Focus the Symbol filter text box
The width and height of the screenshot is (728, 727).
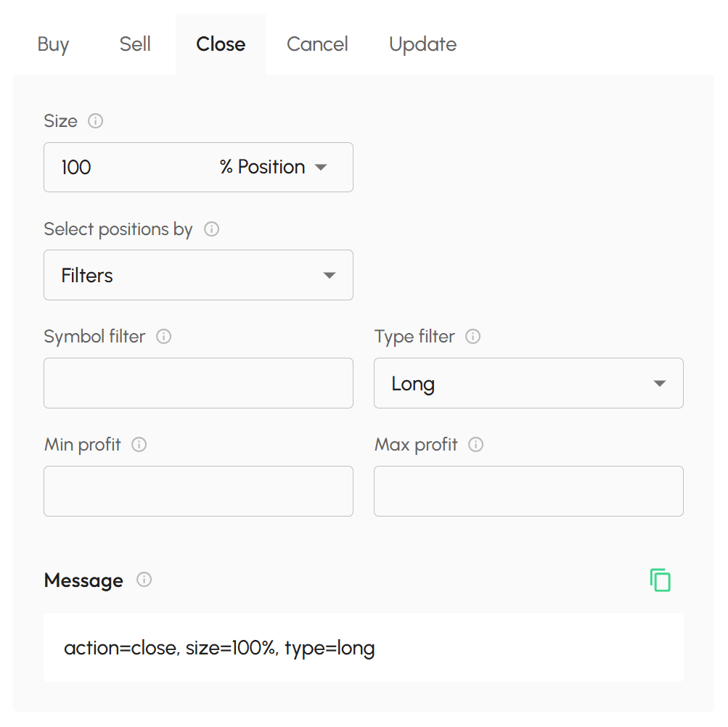198,383
